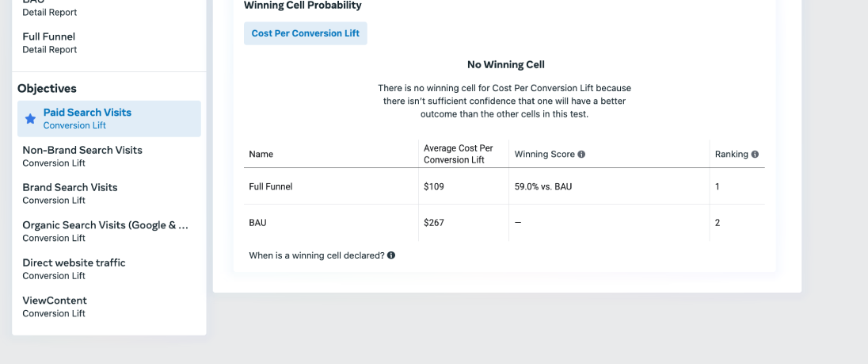The width and height of the screenshot is (868, 364).
Task: Click the BAU table row name
Action: coord(258,223)
